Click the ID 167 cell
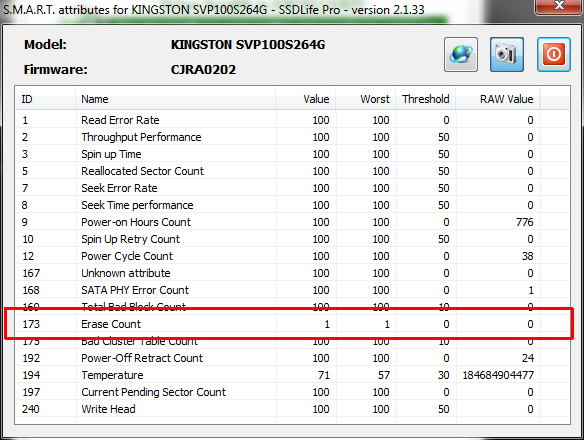 [31, 273]
